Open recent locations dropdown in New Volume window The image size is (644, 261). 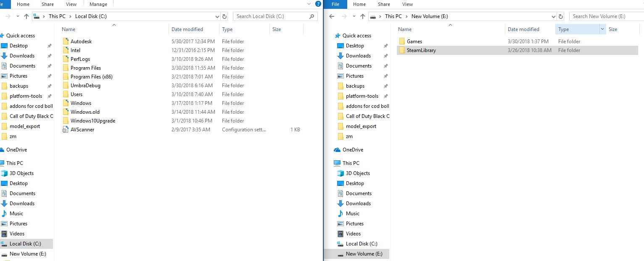[x=354, y=16]
